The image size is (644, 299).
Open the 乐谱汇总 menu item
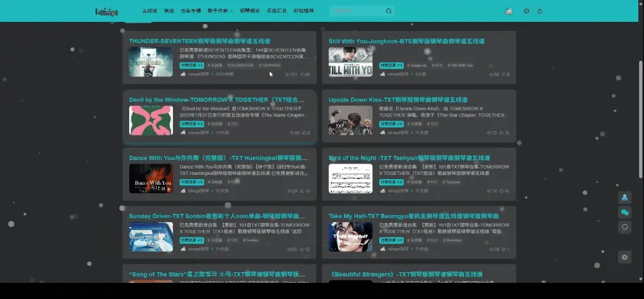click(x=277, y=11)
